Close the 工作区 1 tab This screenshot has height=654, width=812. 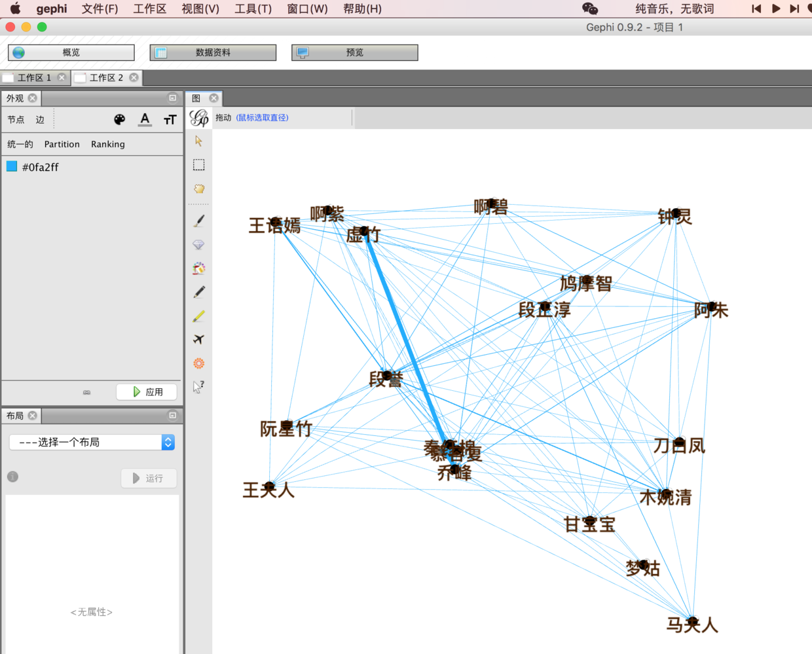[62, 77]
